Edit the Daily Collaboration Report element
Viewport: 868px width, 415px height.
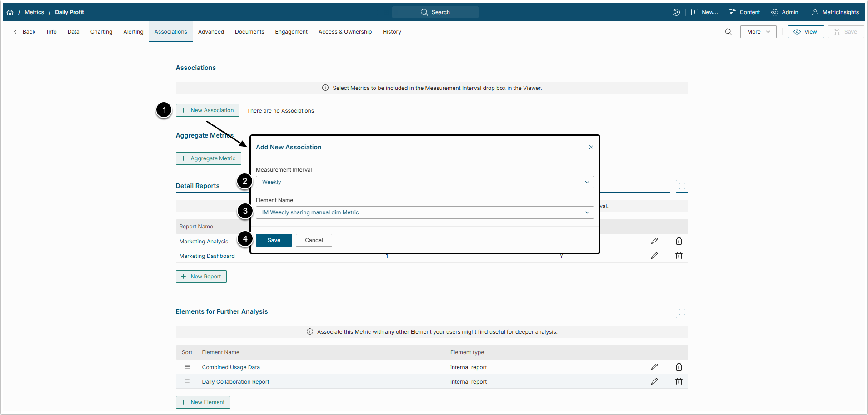click(x=654, y=381)
